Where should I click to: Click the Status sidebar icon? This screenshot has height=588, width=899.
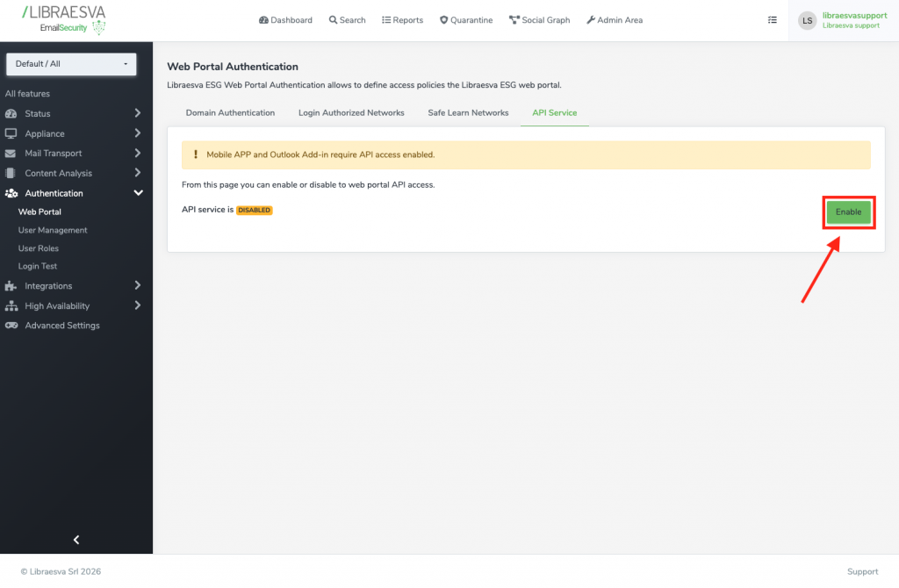11,113
